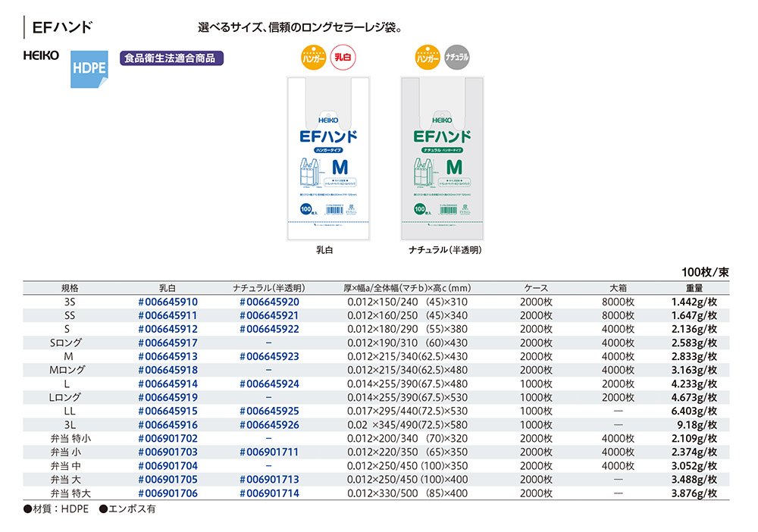Open the milky-white EFハンド bag image
Screen dimensions: 758x532
[x=328, y=158]
